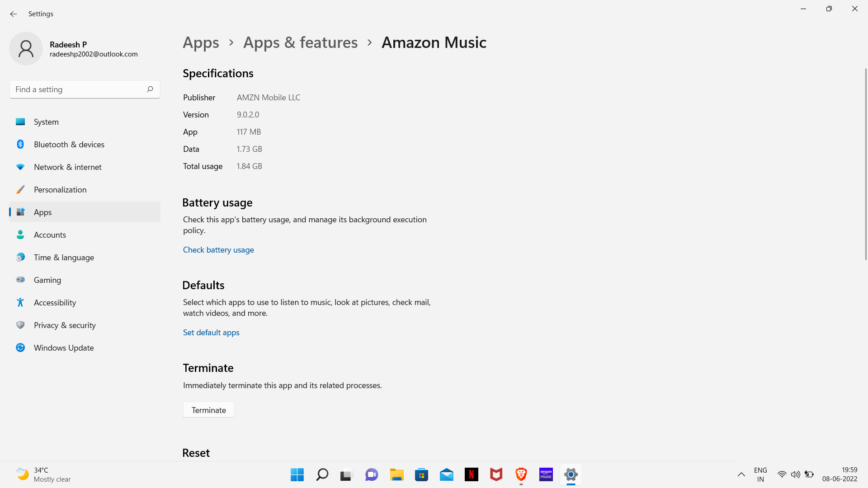
Task: Open System settings section
Action: pyautogui.click(x=46, y=122)
